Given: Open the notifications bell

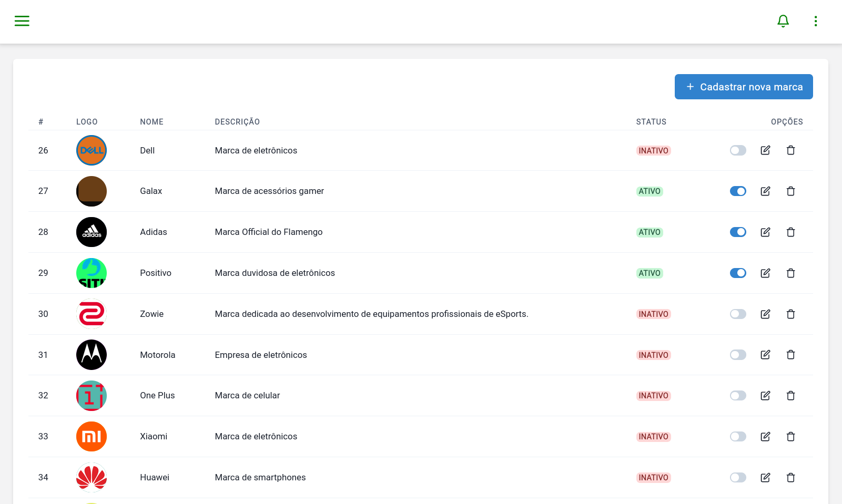Looking at the screenshot, I should point(783,21).
